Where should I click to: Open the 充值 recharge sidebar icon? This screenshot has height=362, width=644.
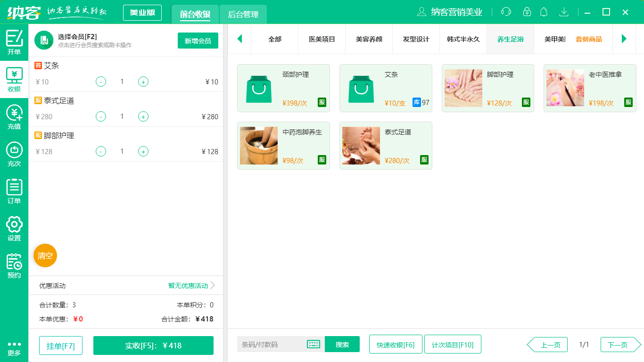[x=14, y=117]
